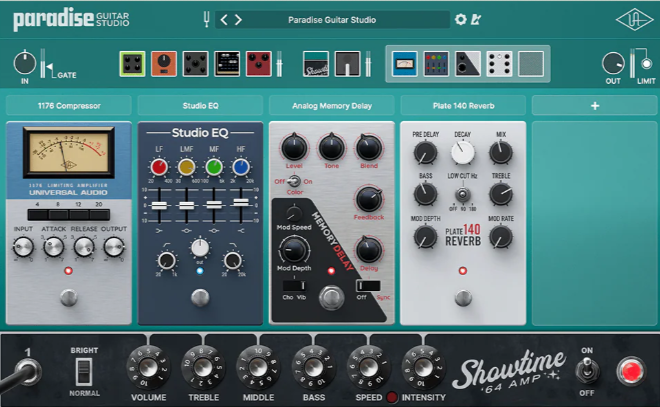Viewport: 660px width, 407px height.
Task: Go to previous preset arrow
Action: (224, 20)
